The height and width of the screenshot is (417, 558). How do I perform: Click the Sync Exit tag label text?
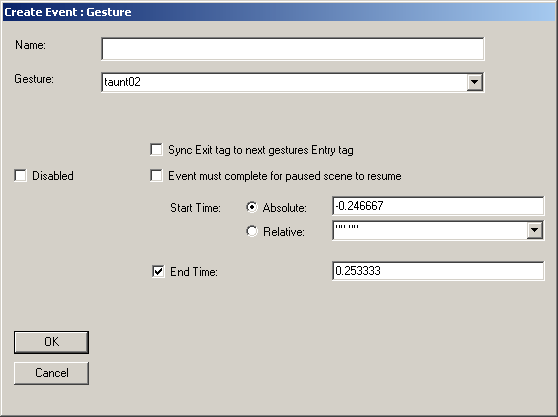pyautogui.click(x=261, y=150)
